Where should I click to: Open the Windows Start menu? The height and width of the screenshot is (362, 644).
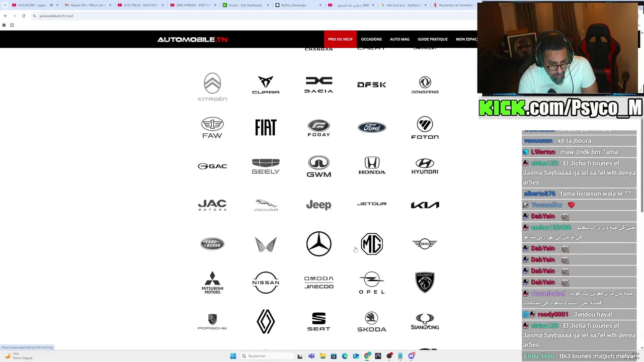[233, 356]
